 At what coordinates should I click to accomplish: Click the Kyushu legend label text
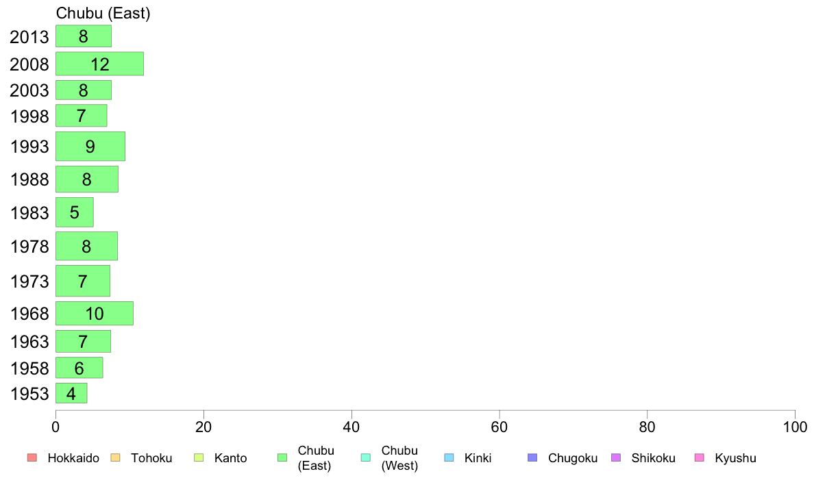(735, 458)
